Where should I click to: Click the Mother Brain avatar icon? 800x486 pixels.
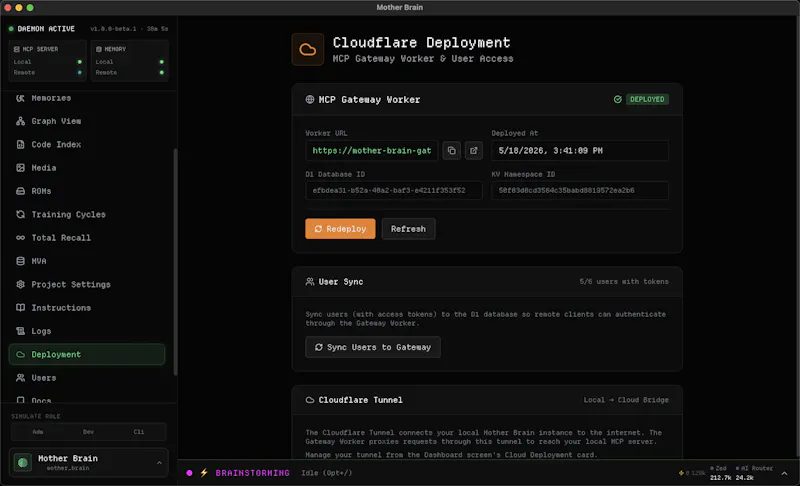click(22, 463)
